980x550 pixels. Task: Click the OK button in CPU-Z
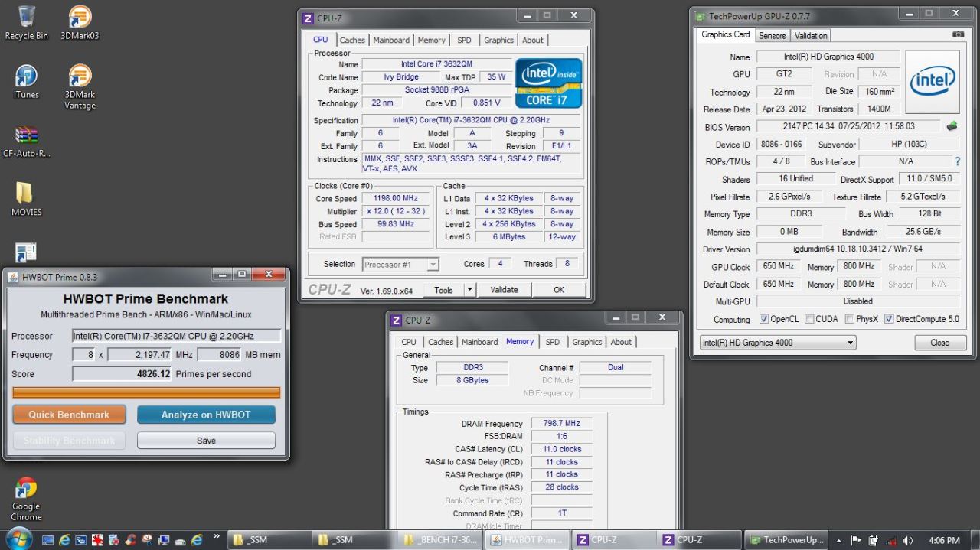pos(559,290)
